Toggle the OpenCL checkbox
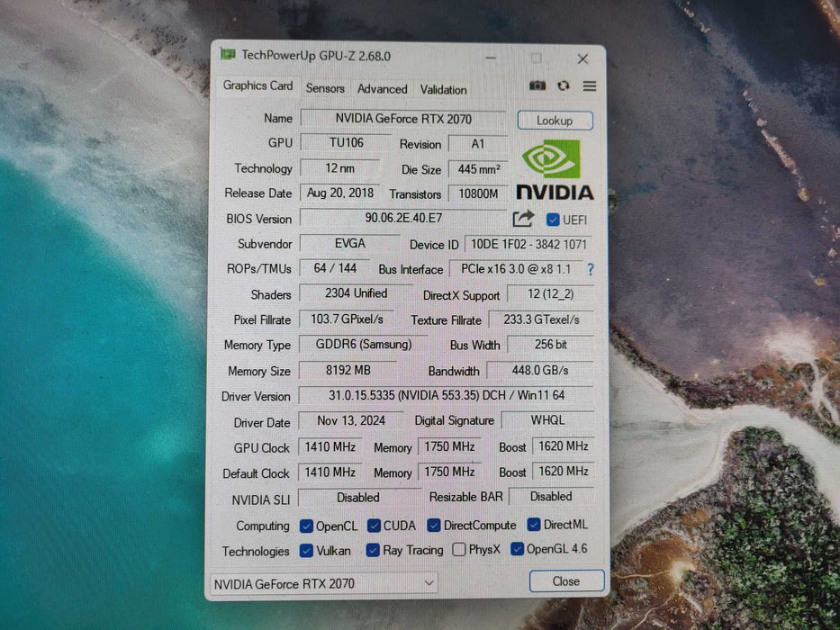 (x=306, y=526)
